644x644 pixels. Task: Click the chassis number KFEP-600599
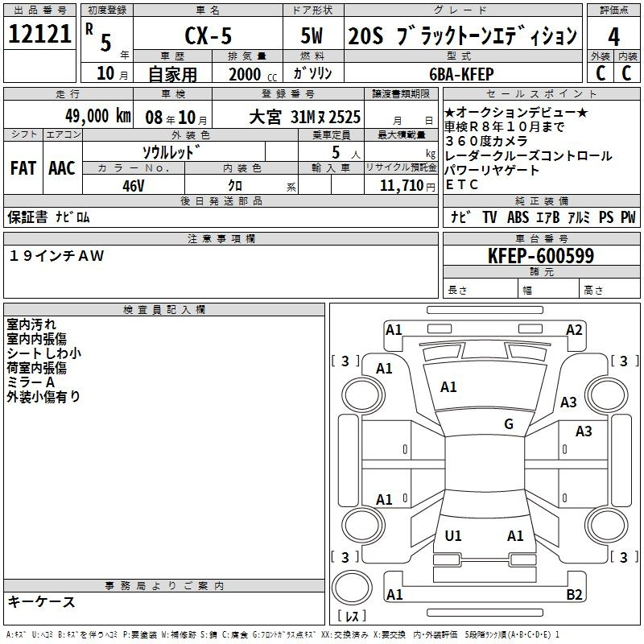coord(541,256)
